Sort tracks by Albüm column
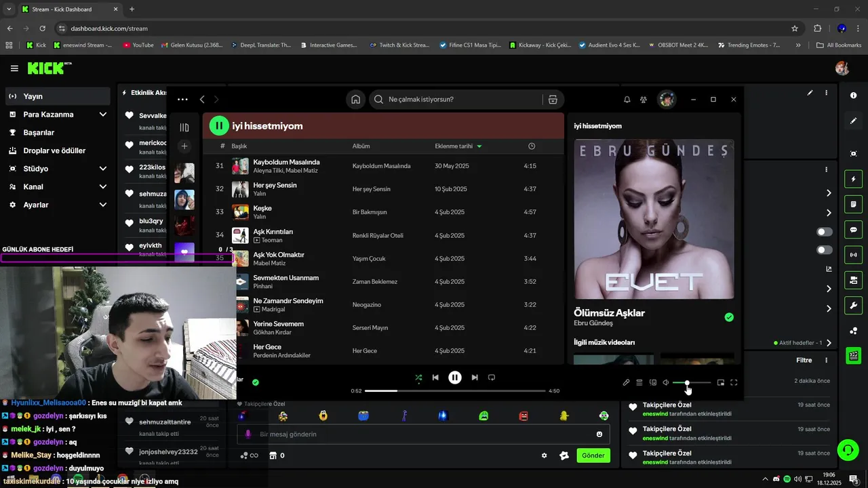Viewport: 868px width, 488px height. (x=361, y=146)
